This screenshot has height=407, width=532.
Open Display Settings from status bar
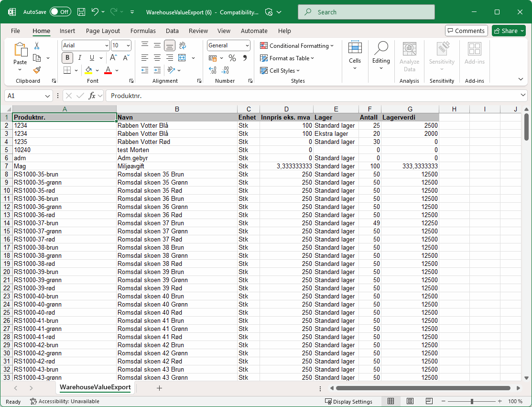[x=348, y=401]
